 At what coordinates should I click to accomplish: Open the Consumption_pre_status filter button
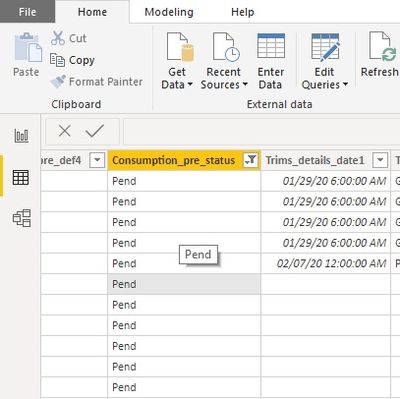tap(250, 160)
